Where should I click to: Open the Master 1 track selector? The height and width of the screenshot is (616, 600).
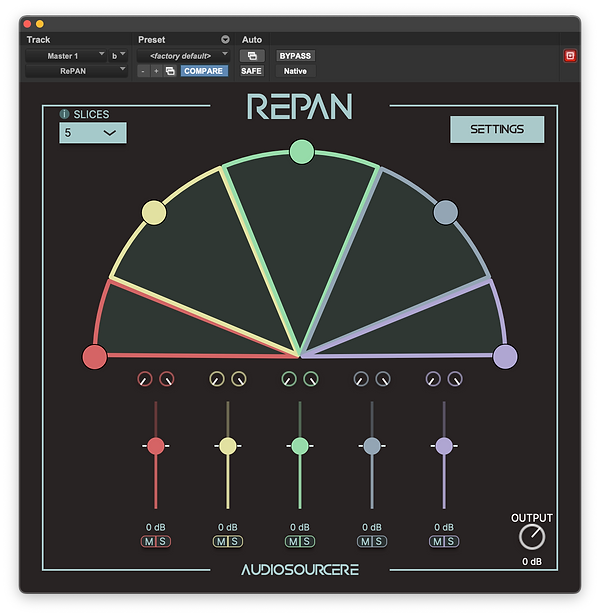click(x=66, y=56)
